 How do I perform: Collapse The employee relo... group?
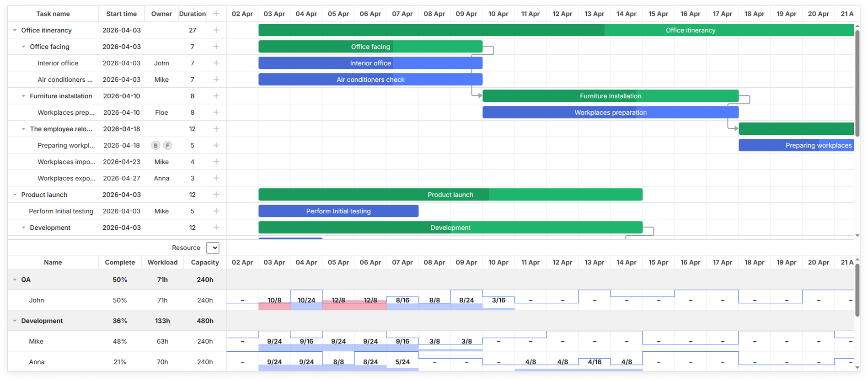click(x=23, y=129)
